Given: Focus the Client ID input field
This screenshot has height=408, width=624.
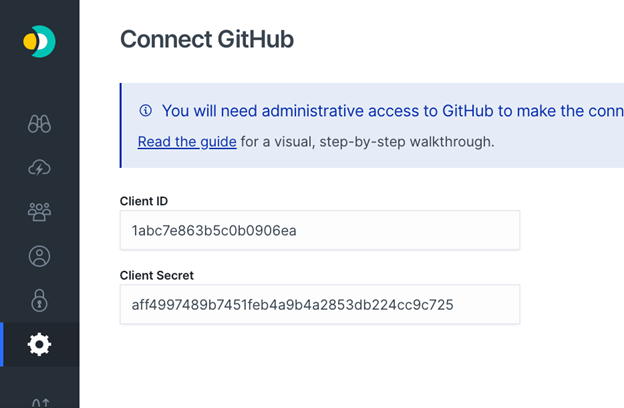Looking at the screenshot, I should [x=320, y=230].
